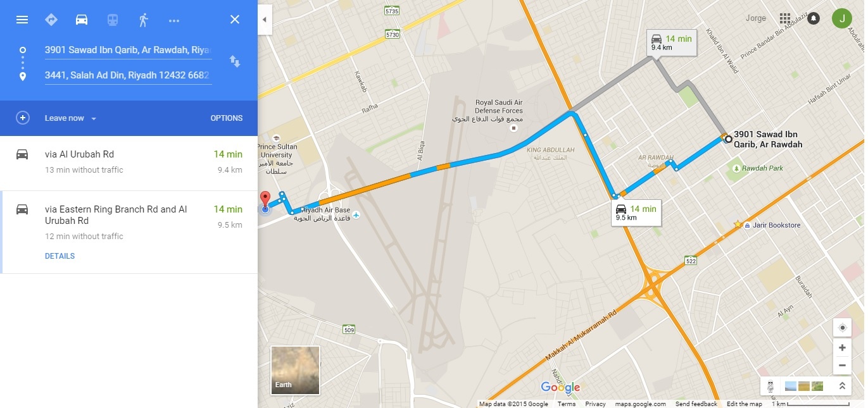Collapse the side panel arrow
Viewport: 868px width, 408px height.
tap(265, 20)
